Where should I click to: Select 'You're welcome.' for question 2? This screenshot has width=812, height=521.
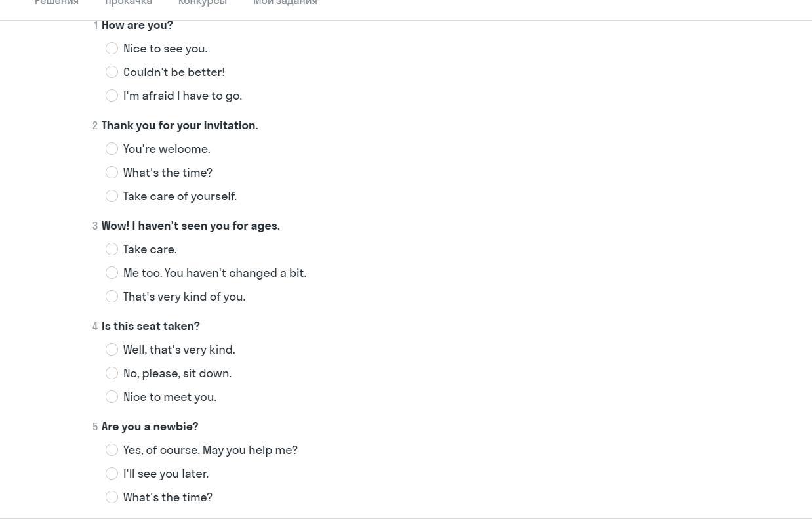[112, 149]
